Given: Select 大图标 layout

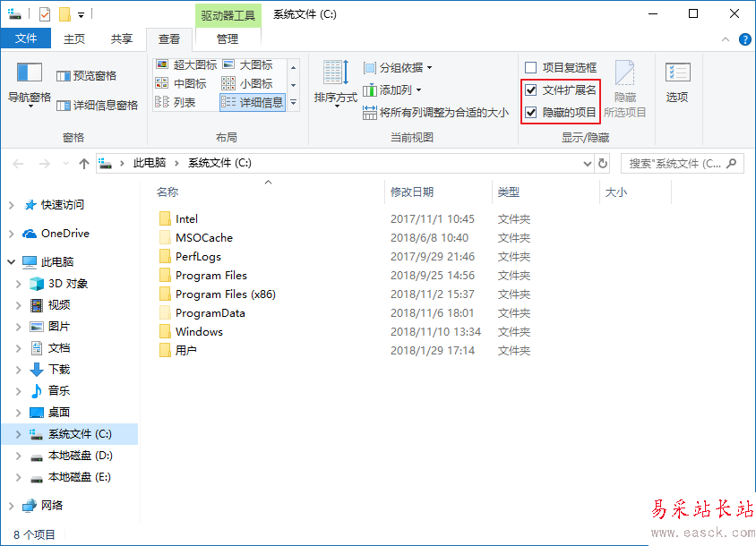Looking at the screenshot, I should [x=248, y=64].
